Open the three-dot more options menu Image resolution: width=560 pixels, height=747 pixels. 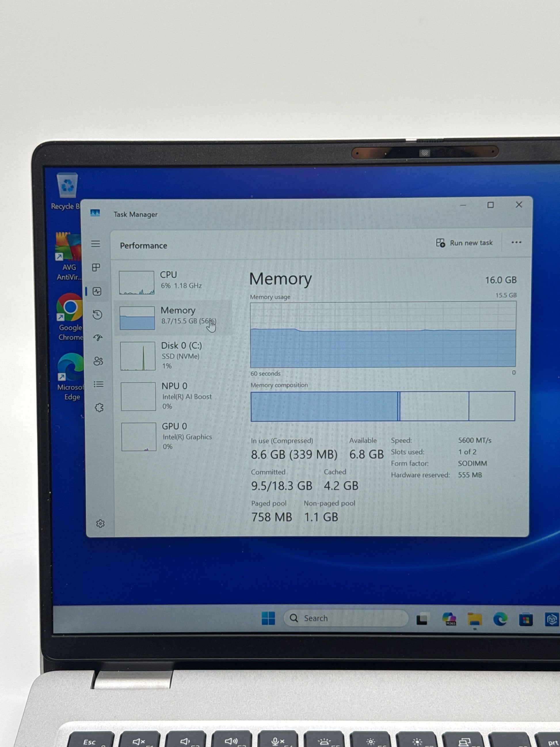516,242
